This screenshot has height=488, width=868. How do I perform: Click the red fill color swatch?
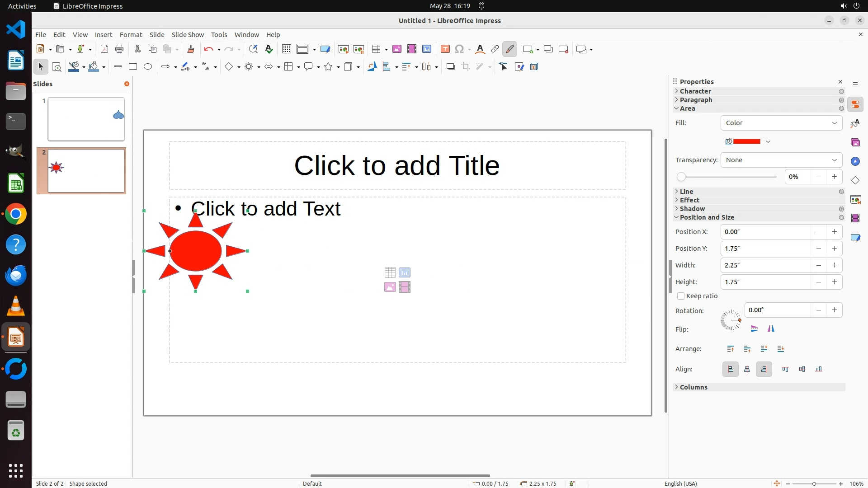(x=746, y=142)
